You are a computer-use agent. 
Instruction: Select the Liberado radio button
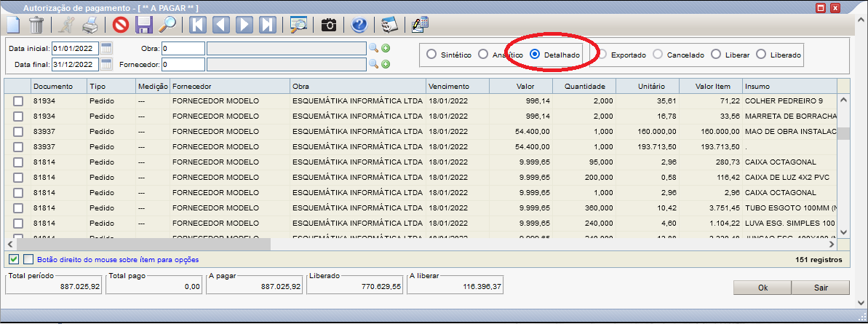click(761, 55)
